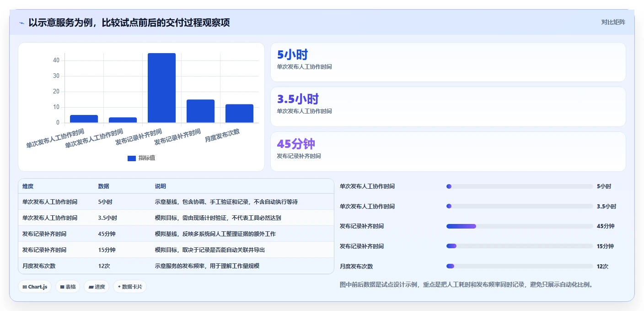Select the 表格 chip
The width and height of the screenshot is (644, 311).
(x=68, y=287)
